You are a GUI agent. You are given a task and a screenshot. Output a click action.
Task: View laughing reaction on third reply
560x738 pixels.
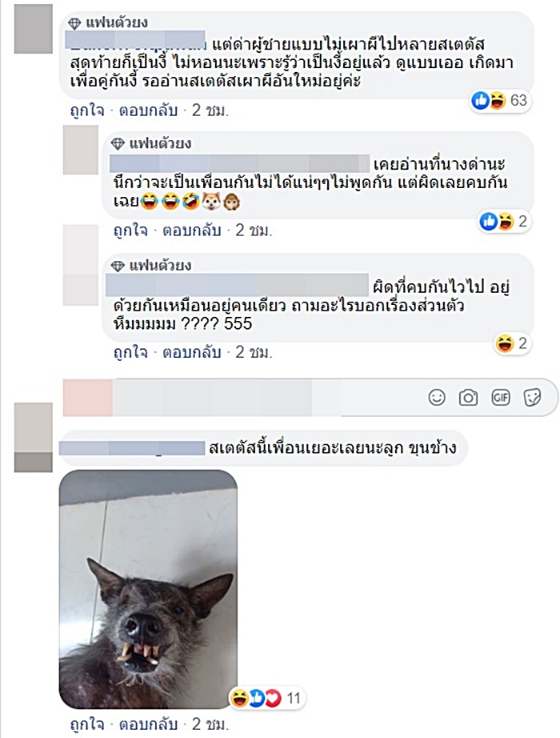click(512, 343)
